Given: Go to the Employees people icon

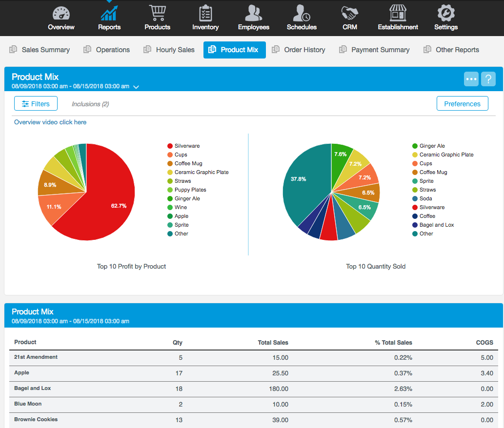Looking at the screenshot, I should tap(253, 13).
